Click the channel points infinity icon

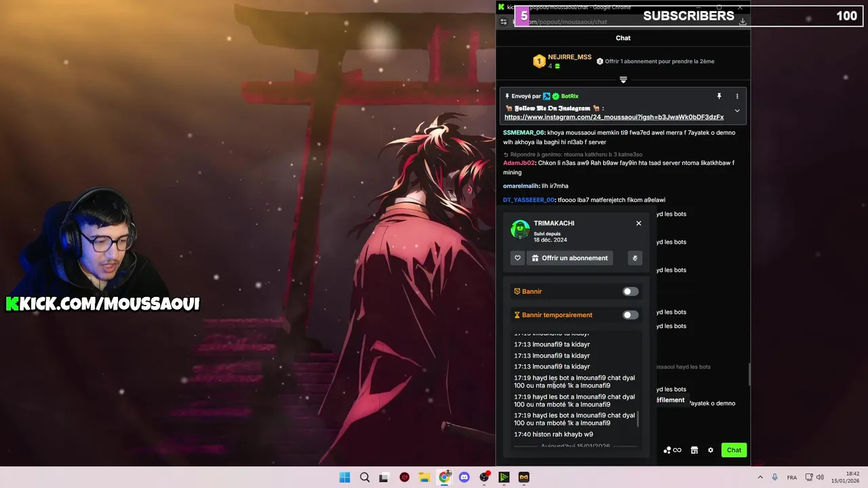(x=672, y=450)
